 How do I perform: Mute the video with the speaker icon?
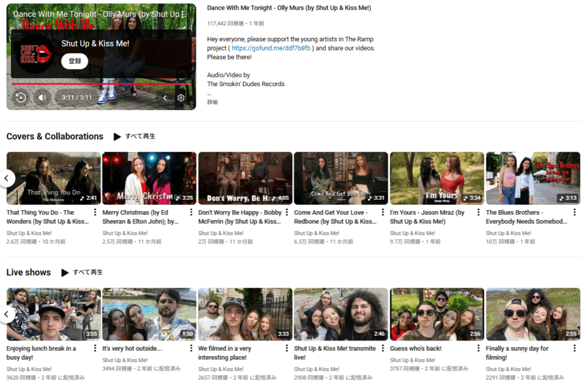[42, 98]
